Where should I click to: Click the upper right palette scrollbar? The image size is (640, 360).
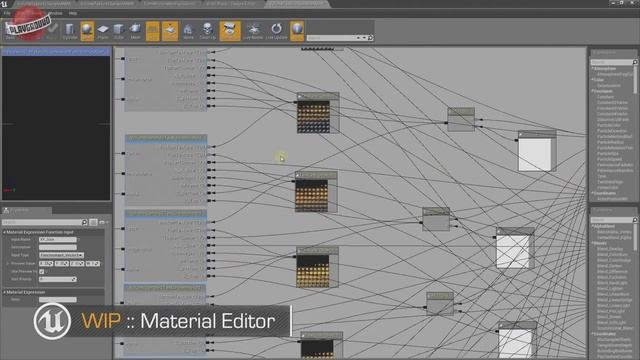coord(636,80)
